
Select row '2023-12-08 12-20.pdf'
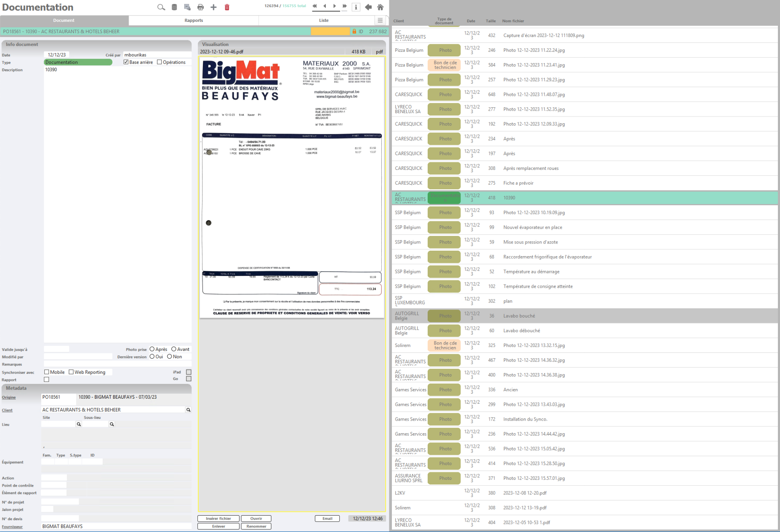pos(585,493)
